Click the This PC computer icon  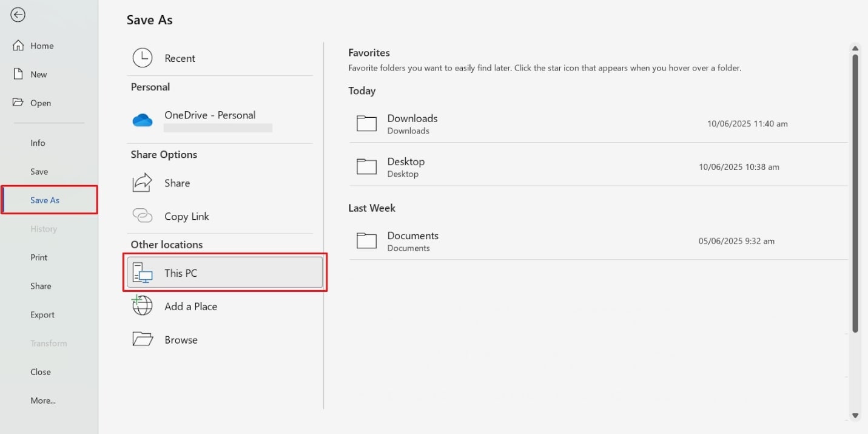(x=143, y=273)
